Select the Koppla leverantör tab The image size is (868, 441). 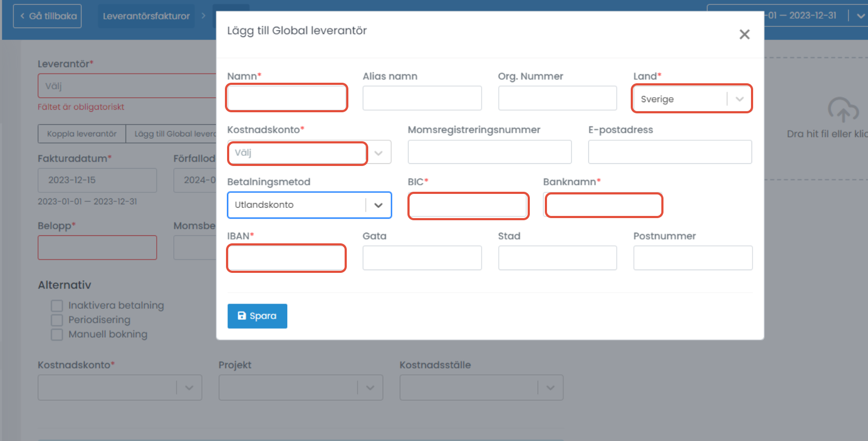tap(82, 134)
